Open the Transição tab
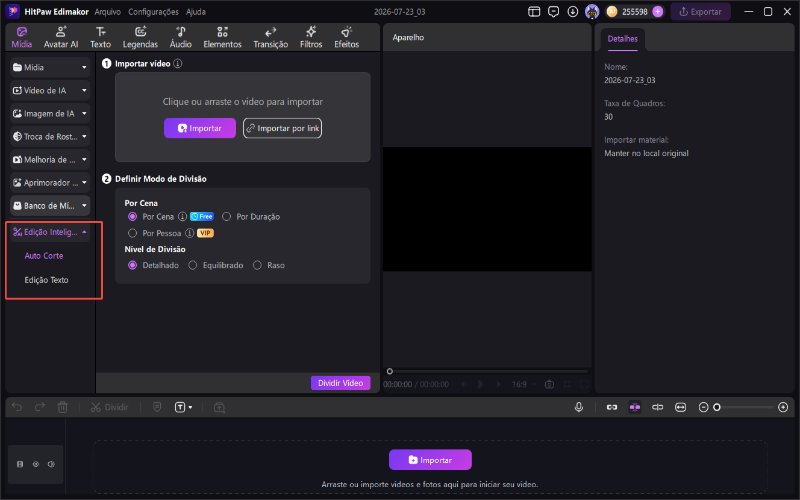Viewport: 800px width, 500px height. coord(270,37)
